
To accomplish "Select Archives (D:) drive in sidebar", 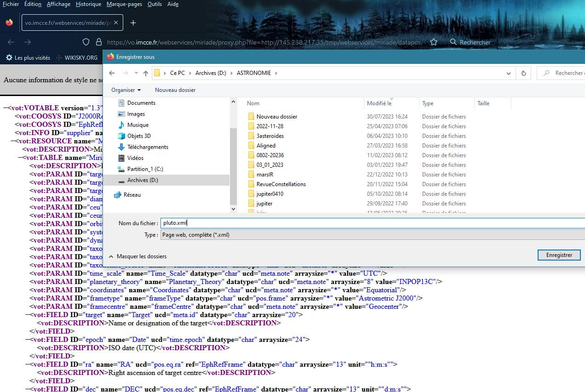I will [142, 180].
